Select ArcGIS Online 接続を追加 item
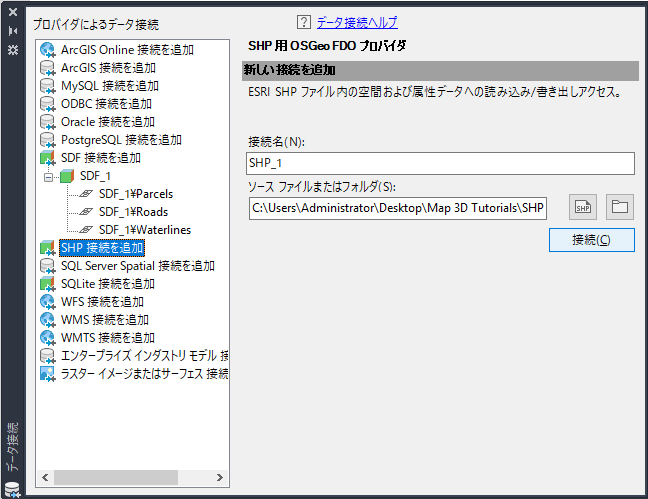This screenshot has width=648, height=499. [x=127, y=50]
